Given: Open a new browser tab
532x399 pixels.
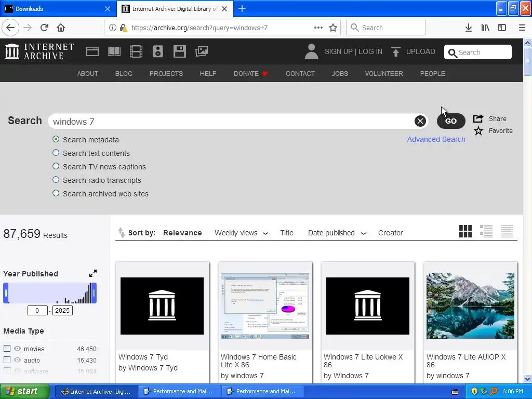Looking at the screenshot, I should tap(242, 9).
